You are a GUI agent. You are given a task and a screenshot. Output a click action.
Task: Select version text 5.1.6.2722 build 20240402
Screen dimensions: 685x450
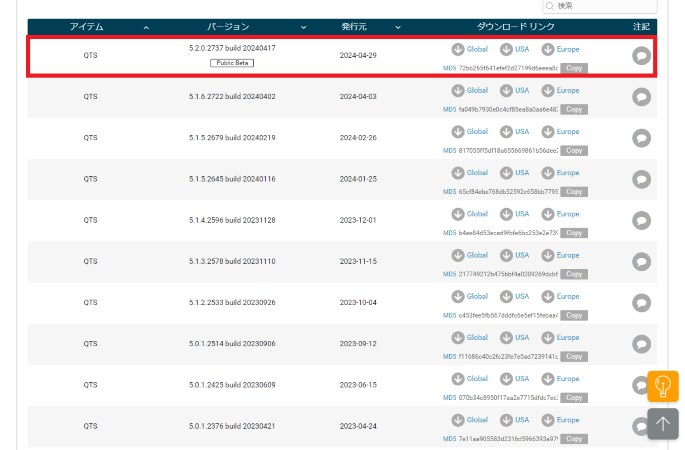click(x=232, y=97)
